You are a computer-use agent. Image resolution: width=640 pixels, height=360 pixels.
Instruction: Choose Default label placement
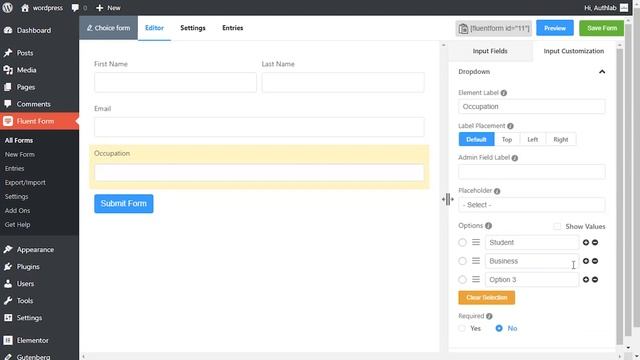tap(476, 139)
